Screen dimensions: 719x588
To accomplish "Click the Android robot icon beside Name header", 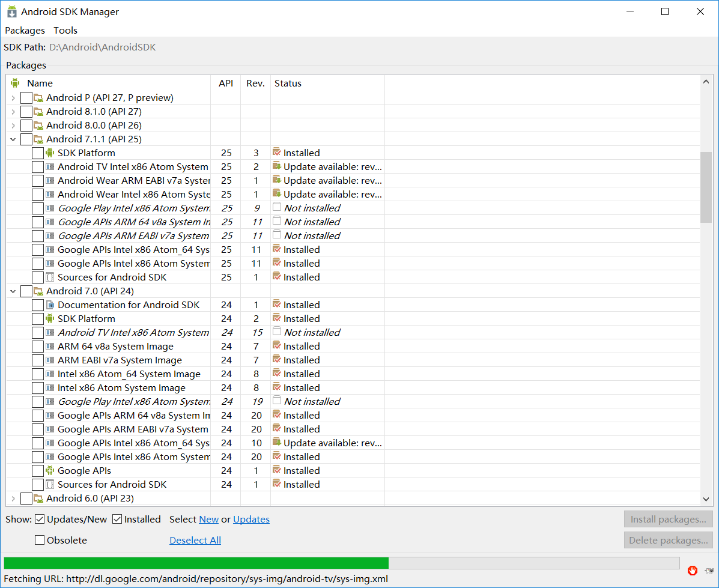I will click(15, 83).
